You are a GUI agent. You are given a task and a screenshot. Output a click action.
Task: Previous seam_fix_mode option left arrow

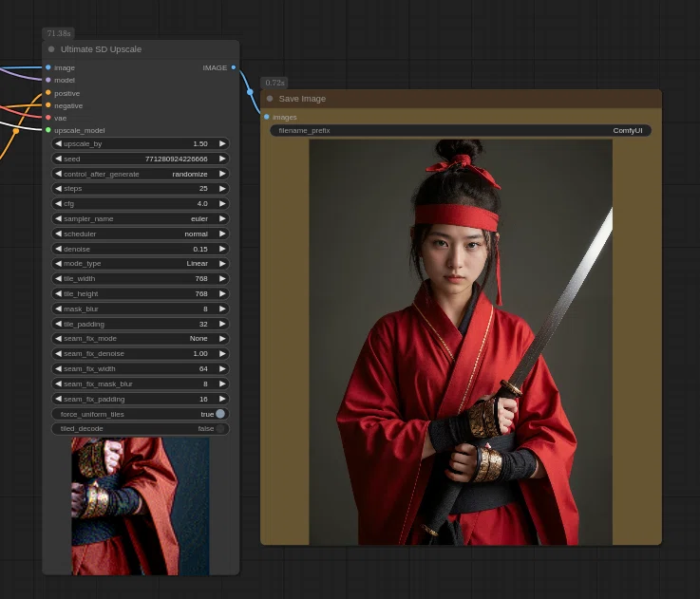coord(59,338)
